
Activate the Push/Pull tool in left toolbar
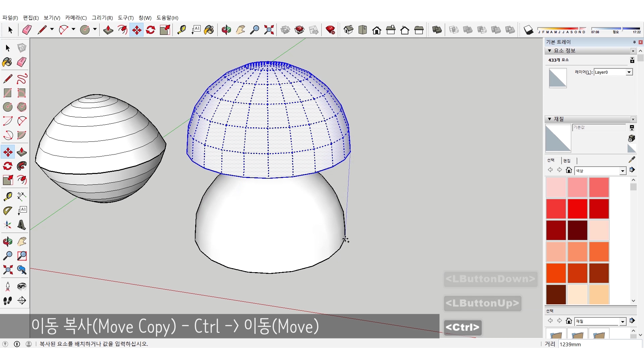[x=22, y=152]
